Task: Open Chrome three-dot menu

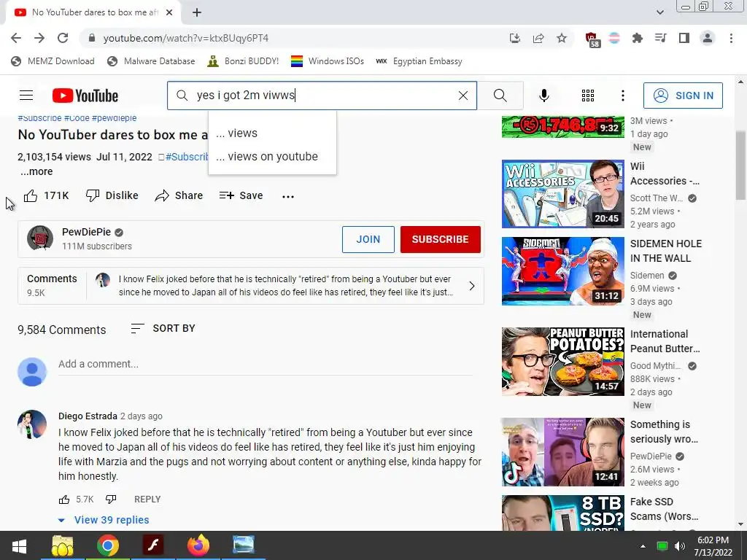Action: 731,38
